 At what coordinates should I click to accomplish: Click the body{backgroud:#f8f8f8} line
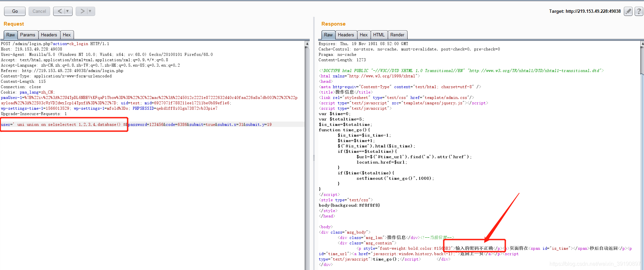(x=349, y=205)
